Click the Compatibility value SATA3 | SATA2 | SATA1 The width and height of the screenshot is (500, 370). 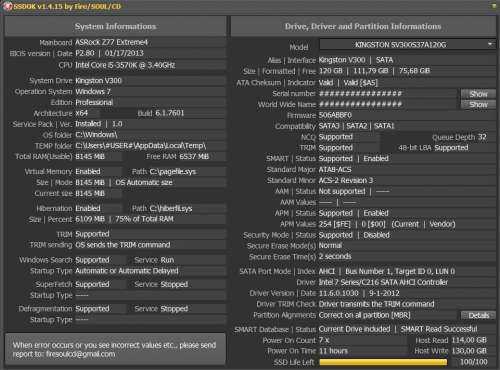click(x=356, y=126)
